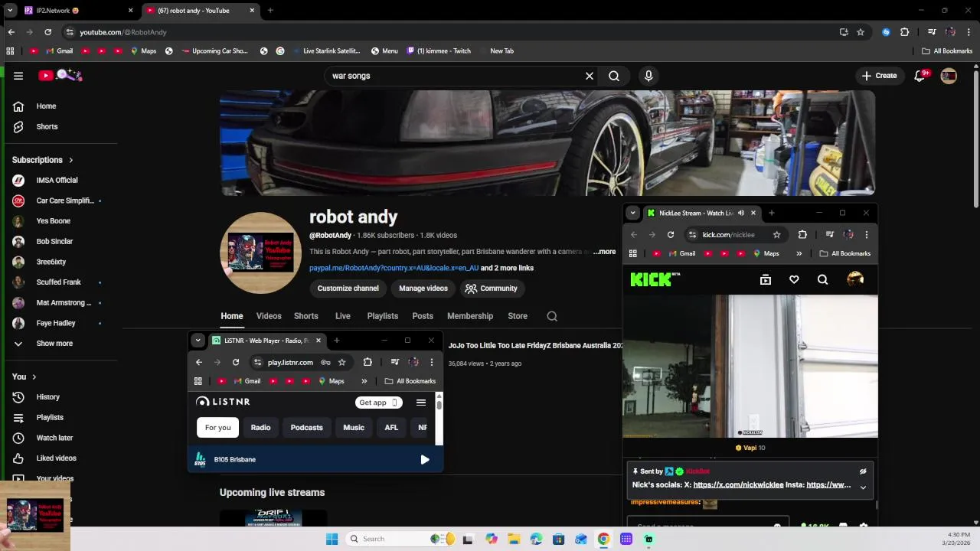980x551 pixels.
Task: Expand the pinned Kick chat message
Action: [x=863, y=487]
